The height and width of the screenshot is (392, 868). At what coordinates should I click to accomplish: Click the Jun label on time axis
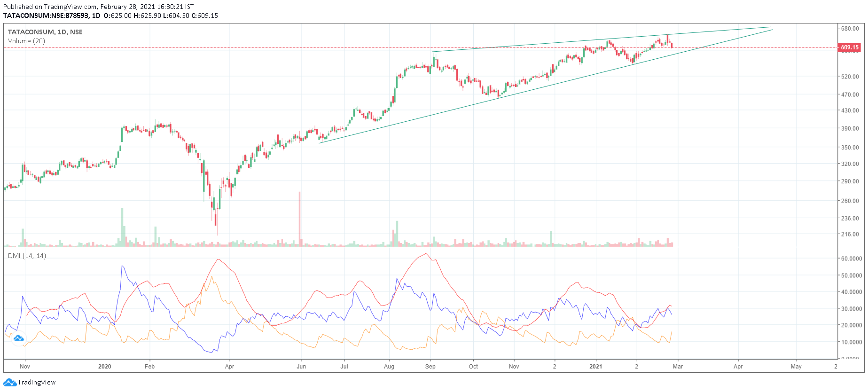tap(301, 367)
